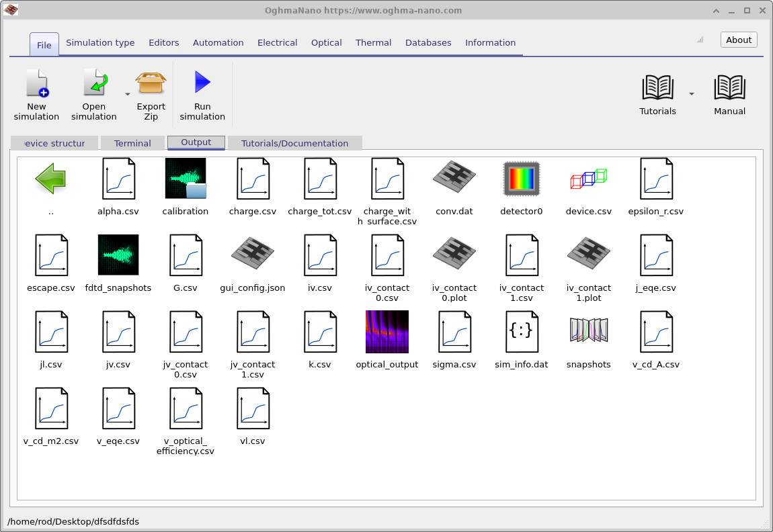Open the Optical ribbon tab

coord(327,43)
